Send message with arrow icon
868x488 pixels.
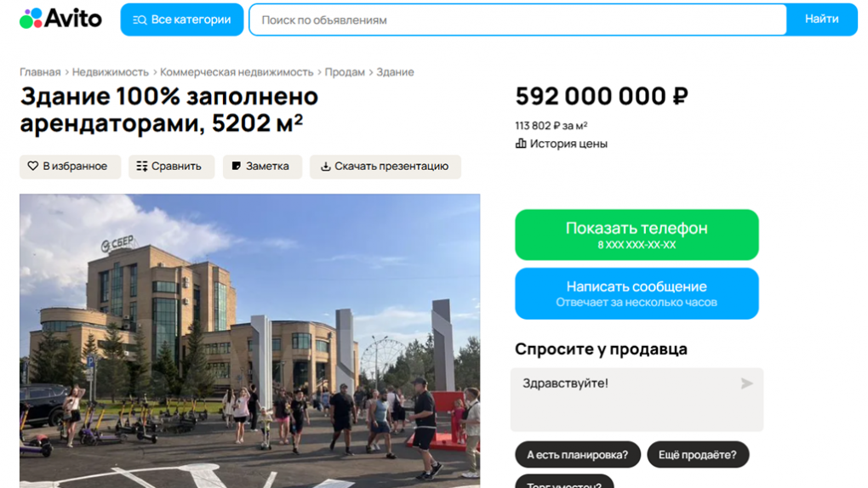[747, 383]
